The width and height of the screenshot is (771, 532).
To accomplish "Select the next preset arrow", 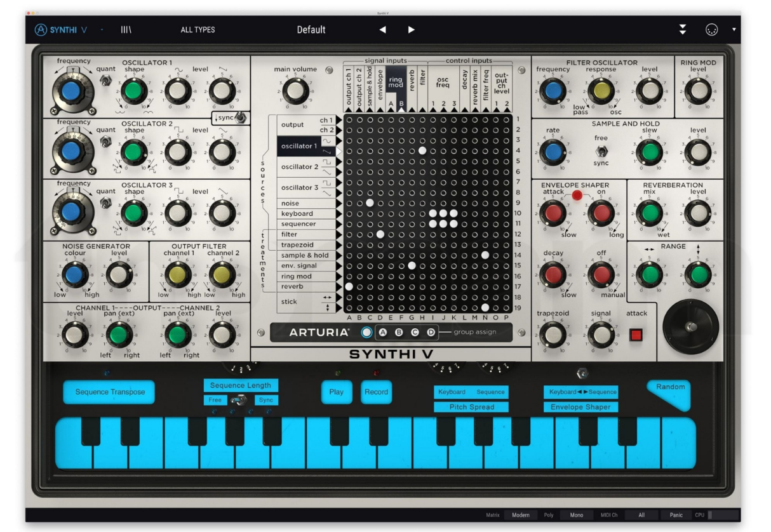I will [x=412, y=30].
